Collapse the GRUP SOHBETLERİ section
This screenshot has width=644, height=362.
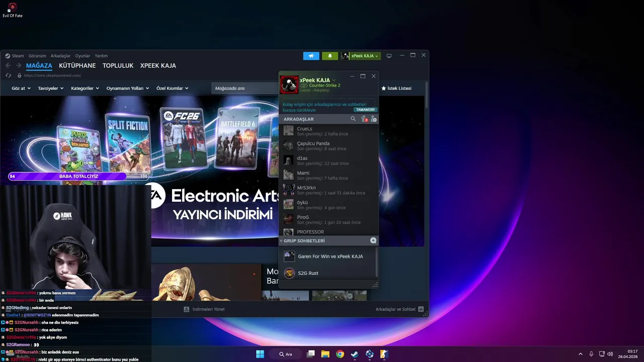click(x=281, y=241)
